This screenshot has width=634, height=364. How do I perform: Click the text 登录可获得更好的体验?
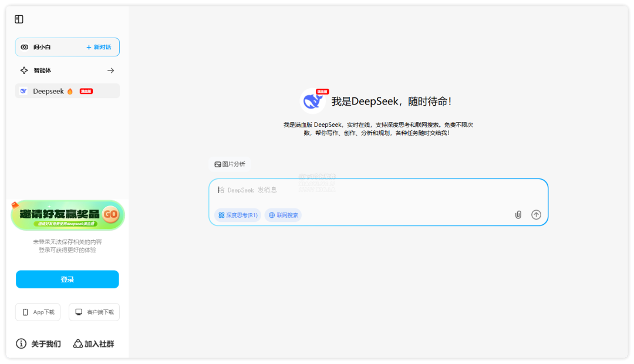[x=68, y=250]
